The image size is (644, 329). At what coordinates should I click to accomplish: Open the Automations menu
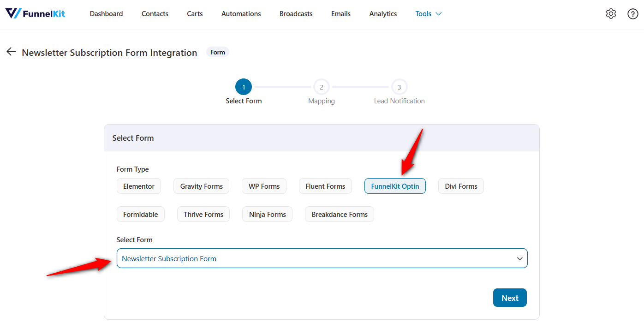click(x=241, y=14)
